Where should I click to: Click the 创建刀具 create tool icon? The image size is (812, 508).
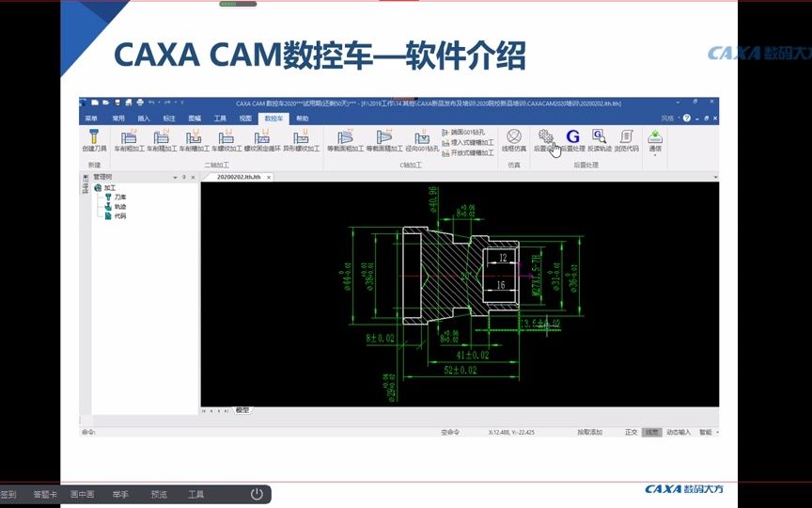(94, 140)
